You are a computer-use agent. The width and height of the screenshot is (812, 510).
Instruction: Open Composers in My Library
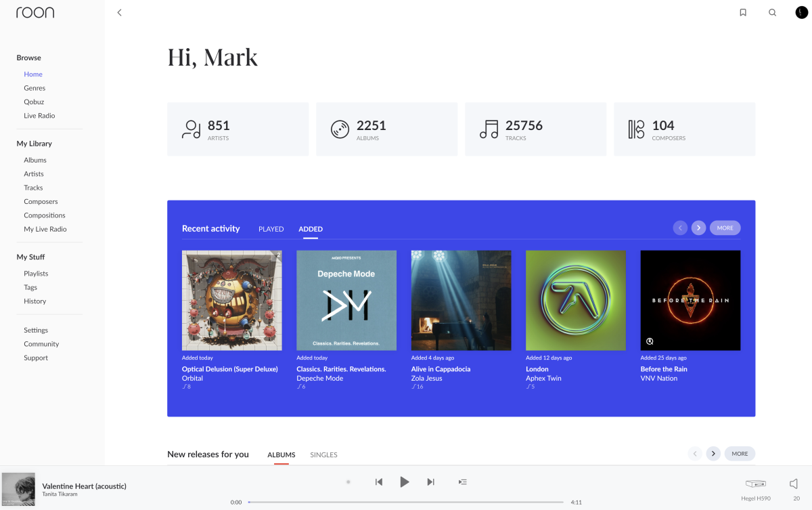coord(41,201)
